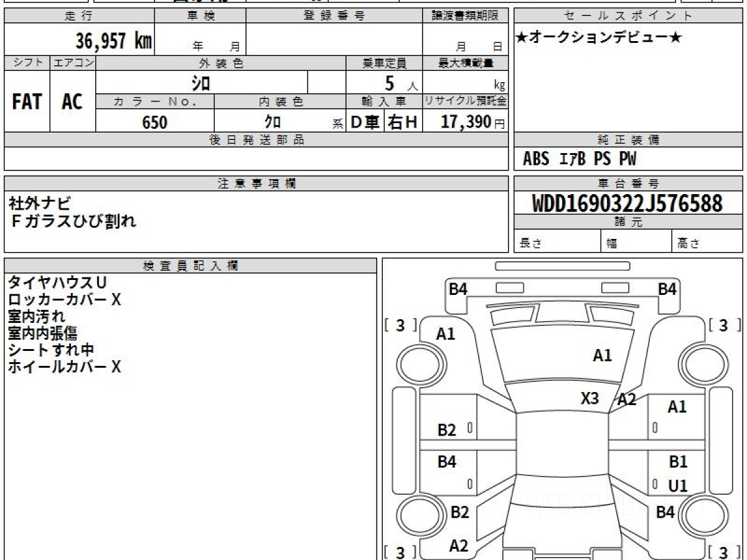Select the mileage value 36,957 km
The height and width of the screenshot is (560, 747).
tap(114, 41)
